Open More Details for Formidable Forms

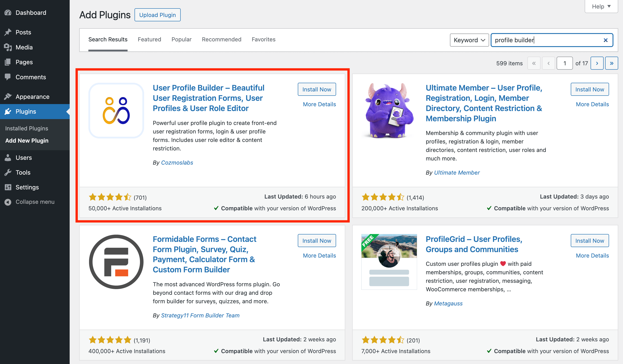319,255
